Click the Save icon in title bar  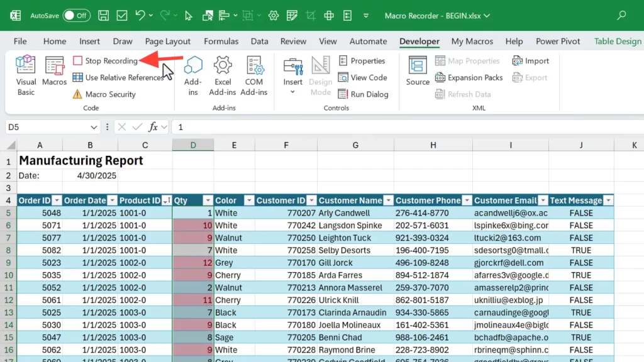[104, 15]
